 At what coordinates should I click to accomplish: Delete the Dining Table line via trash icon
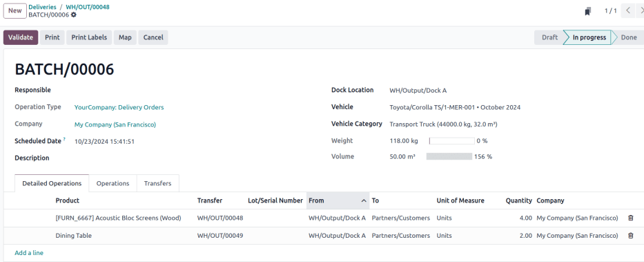(x=630, y=236)
